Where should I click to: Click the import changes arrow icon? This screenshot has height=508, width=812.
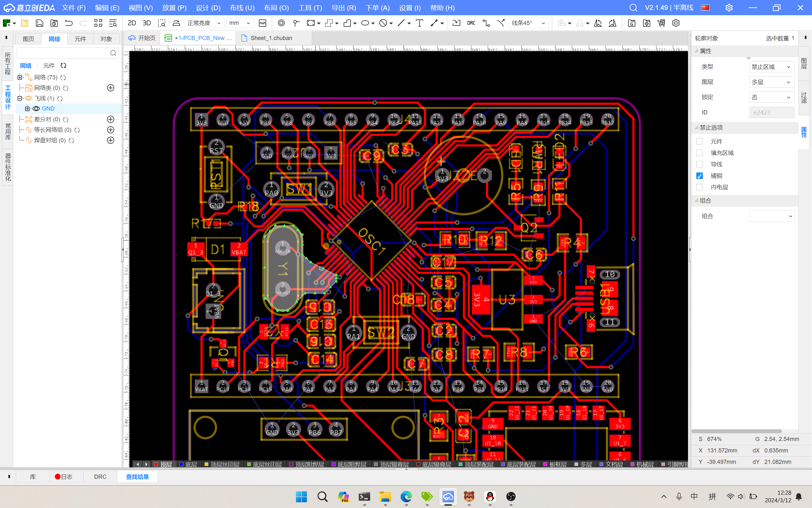tap(456, 23)
